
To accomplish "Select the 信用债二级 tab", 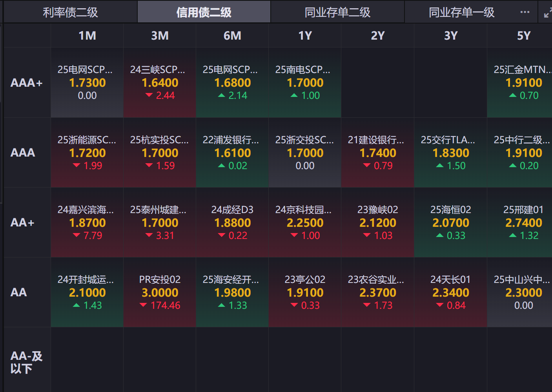I will tap(204, 12).
